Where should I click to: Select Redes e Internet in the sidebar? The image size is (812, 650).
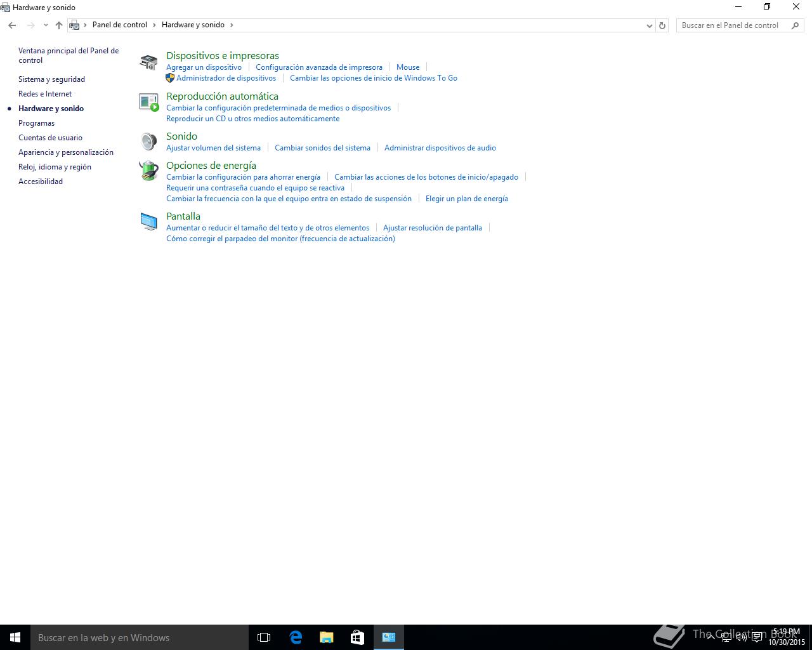45,94
